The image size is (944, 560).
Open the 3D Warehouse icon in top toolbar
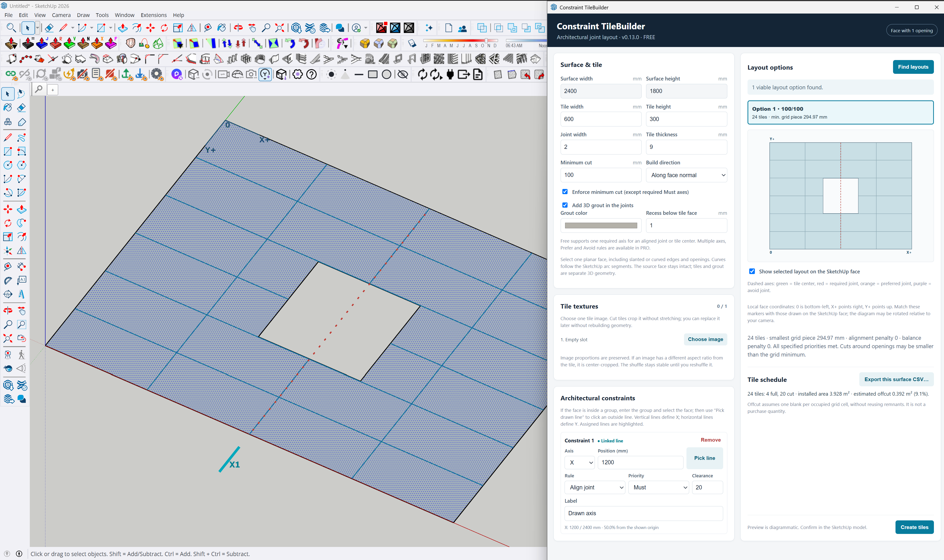(296, 28)
